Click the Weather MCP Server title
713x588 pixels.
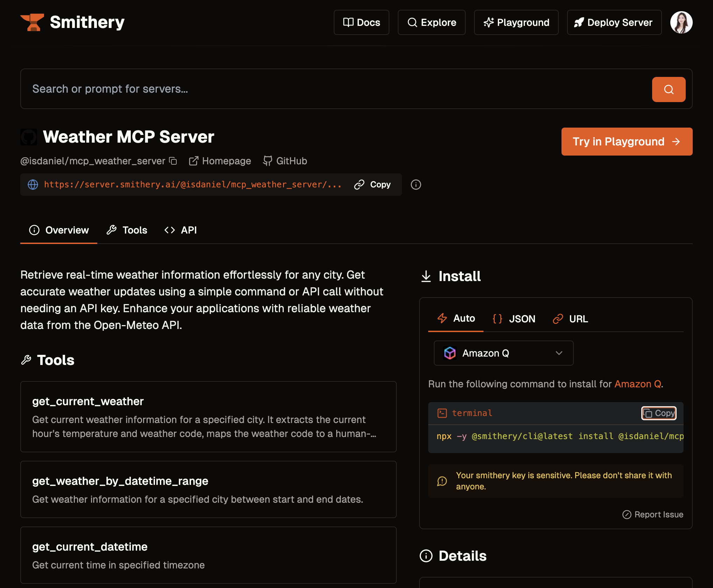pos(128,137)
